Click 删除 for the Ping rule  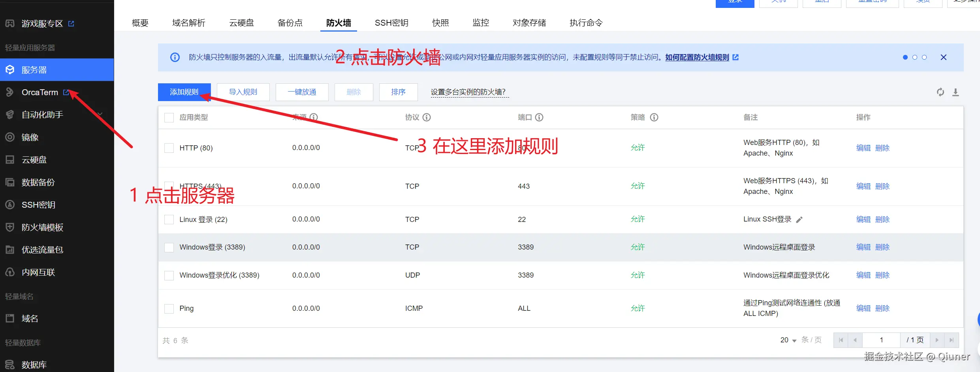[x=882, y=308]
